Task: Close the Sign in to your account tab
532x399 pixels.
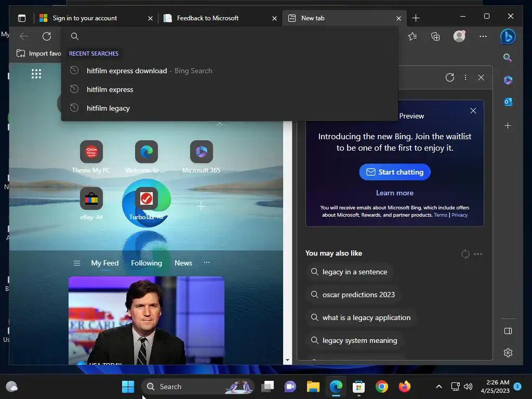Action: [x=150, y=18]
